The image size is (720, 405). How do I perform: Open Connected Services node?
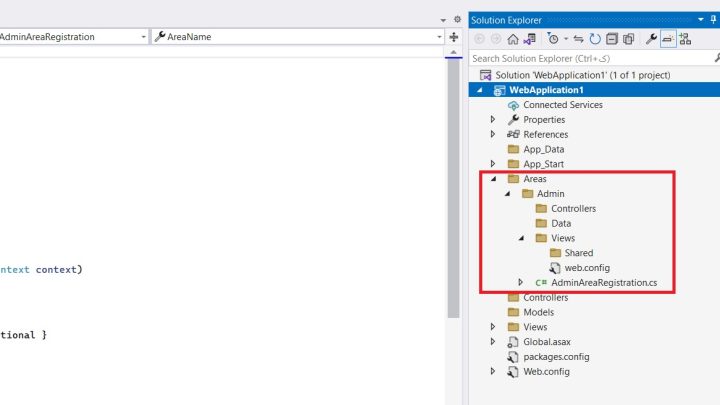coord(562,105)
